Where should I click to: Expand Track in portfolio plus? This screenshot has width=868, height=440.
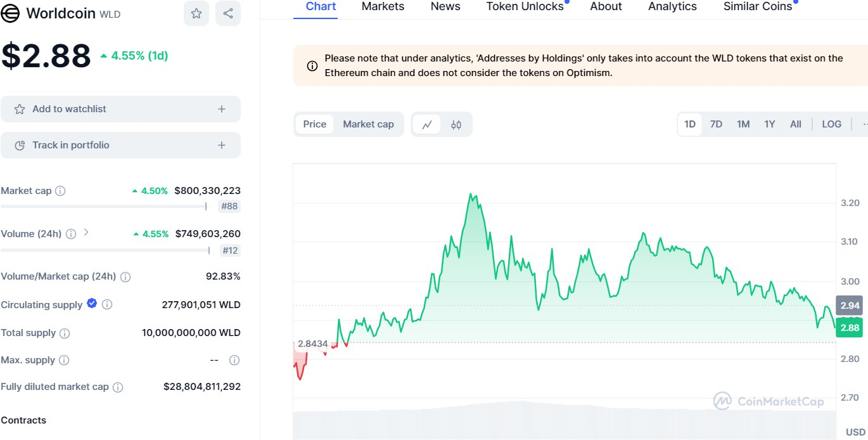222,145
